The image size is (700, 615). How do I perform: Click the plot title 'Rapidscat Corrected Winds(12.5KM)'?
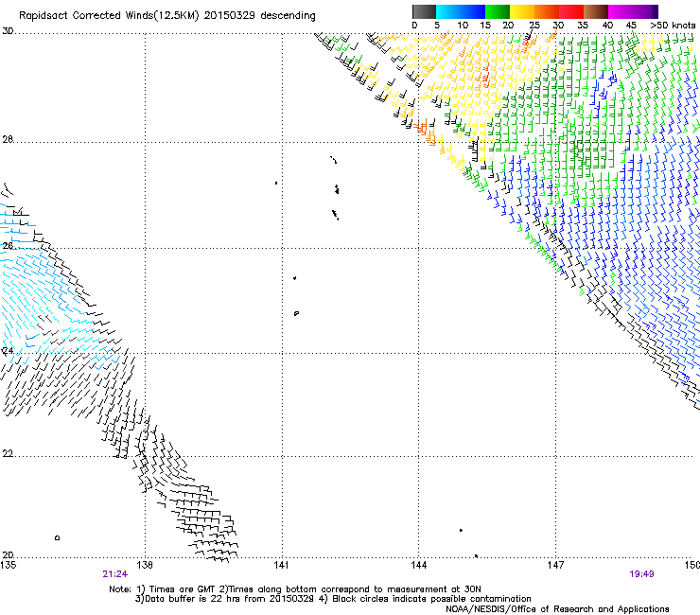point(109,16)
